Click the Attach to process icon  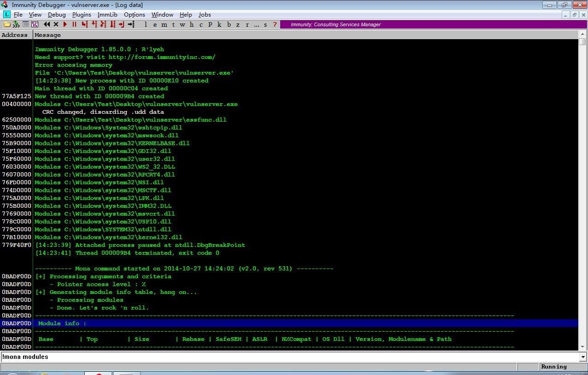[x=16, y=24]
